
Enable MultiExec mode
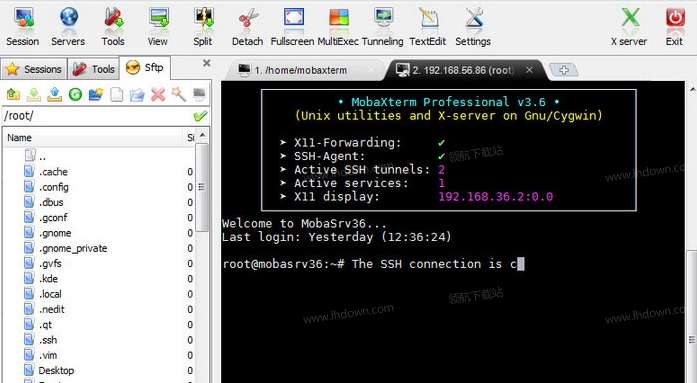338,26
